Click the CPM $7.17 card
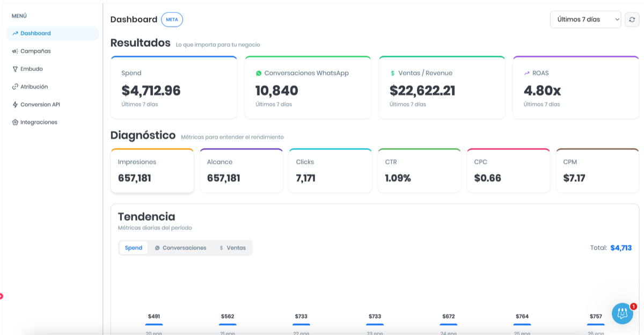644x335 pixels. coord(598,171)
